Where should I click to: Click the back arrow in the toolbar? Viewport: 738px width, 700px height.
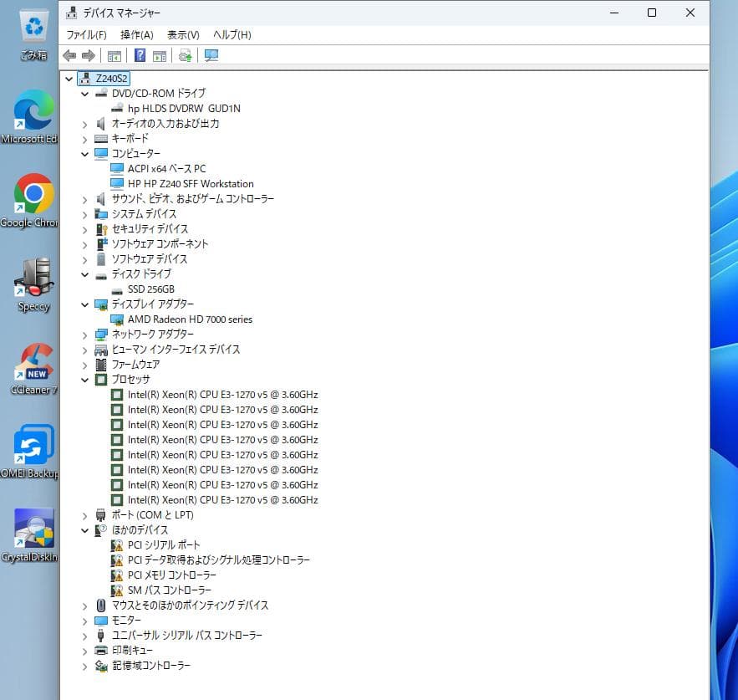click(69, 56)
